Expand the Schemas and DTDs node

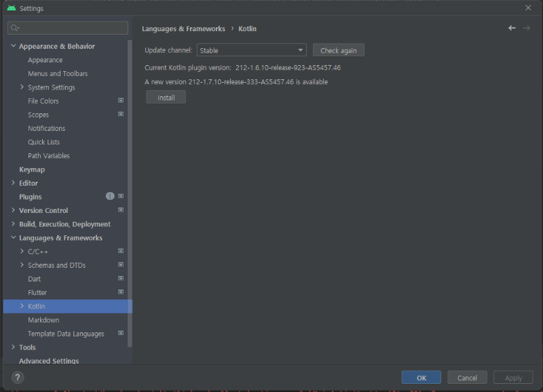tap(22, 265)
